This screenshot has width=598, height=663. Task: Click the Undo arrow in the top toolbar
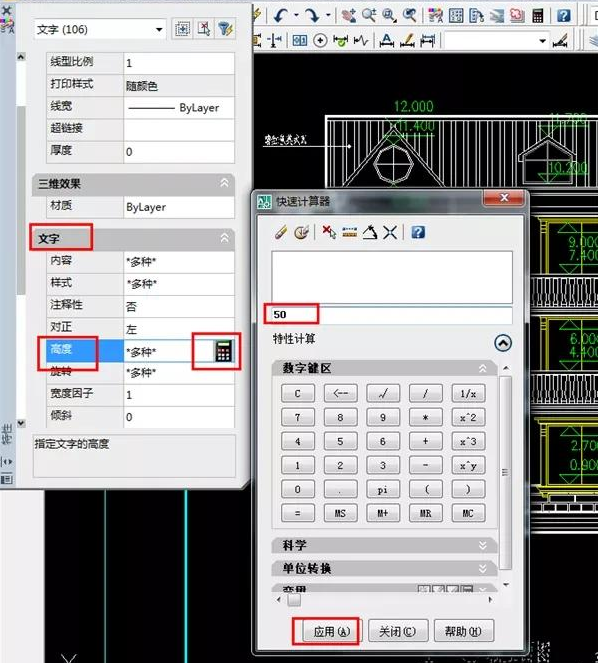(280, 16)
